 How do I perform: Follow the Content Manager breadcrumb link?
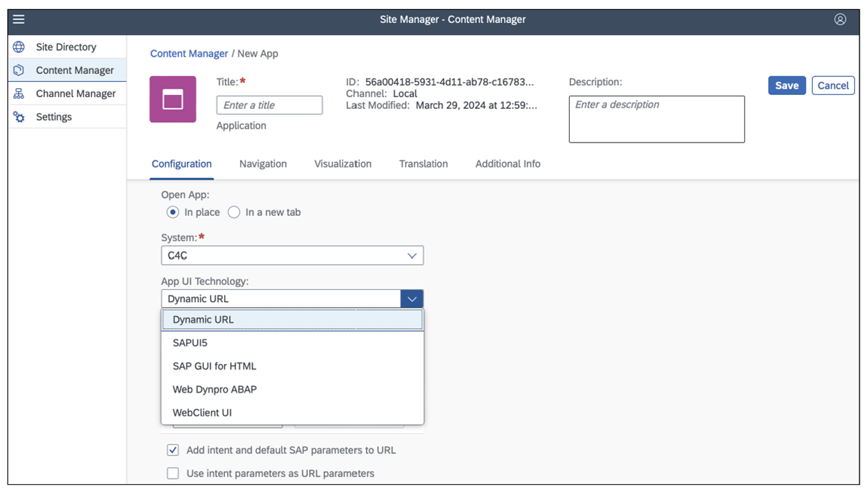pos(189,54)
